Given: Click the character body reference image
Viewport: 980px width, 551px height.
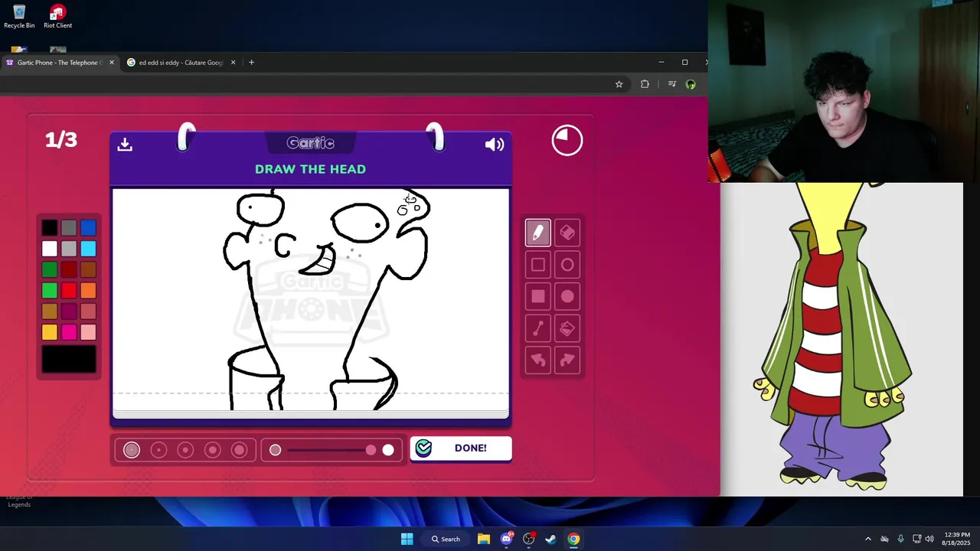Looking at the screenshot, I should click(841, 339).
